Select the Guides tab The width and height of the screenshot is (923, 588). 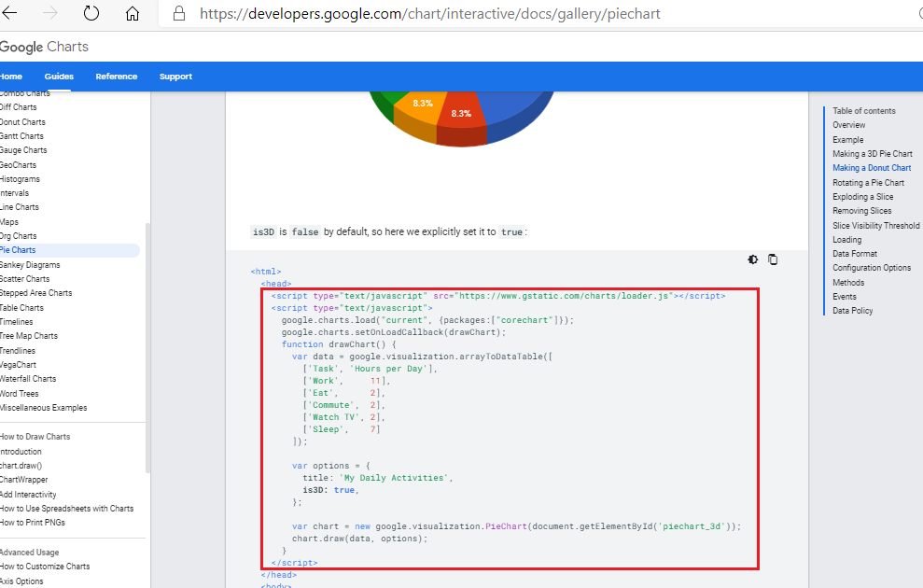pos(58,77)
